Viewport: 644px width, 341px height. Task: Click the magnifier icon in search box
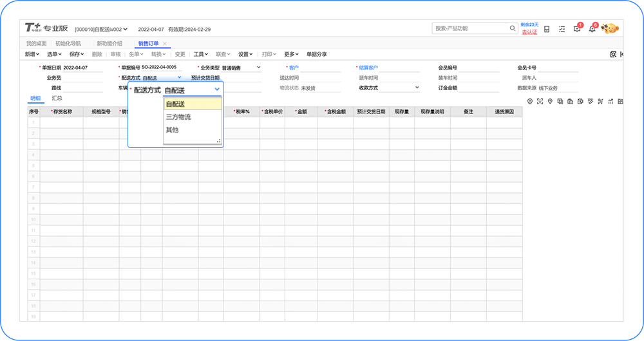[513, 28]
